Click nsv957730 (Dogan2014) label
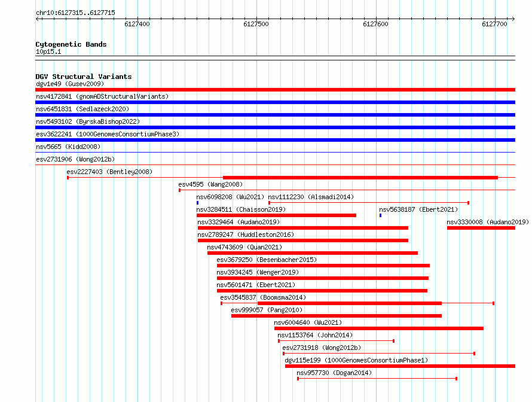This screenshot has height=402, width=532. click(334, 373)
